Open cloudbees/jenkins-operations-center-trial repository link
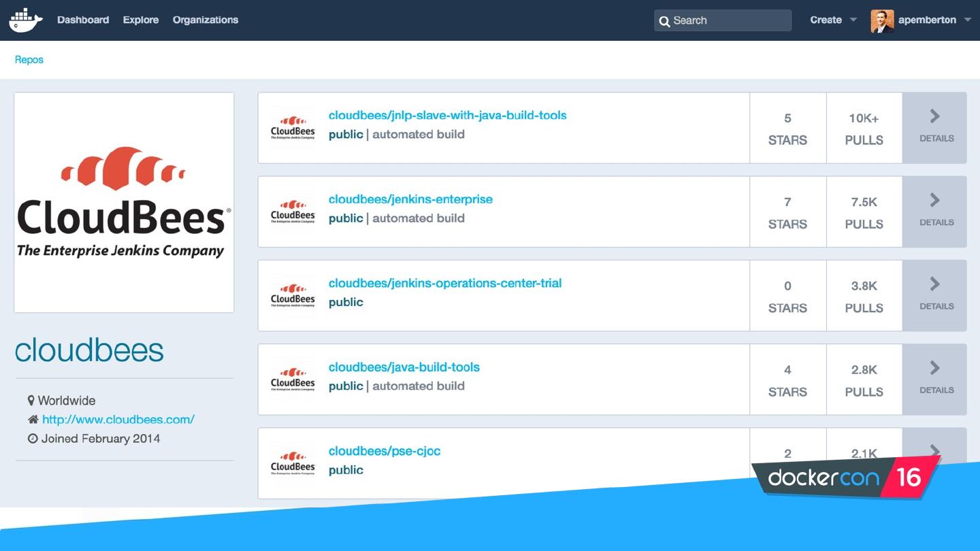Screen dimensions: 980x551 [x=445, y=283]
